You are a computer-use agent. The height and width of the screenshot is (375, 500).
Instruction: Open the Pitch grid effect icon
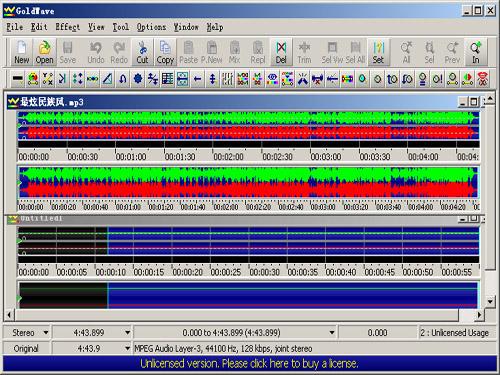pos(167,79)
